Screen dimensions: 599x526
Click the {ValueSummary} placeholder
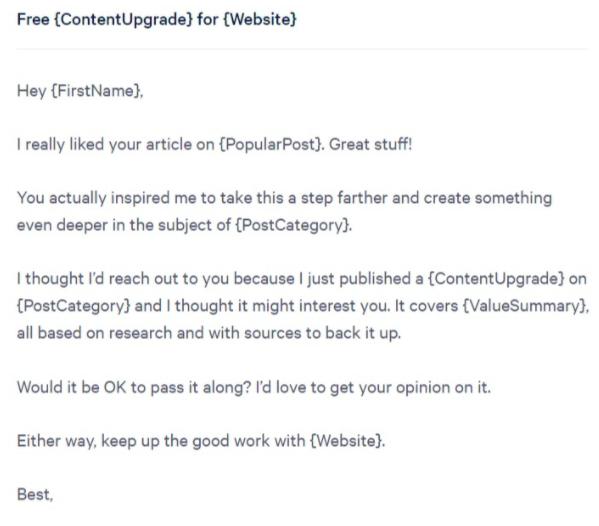(524, 306)
